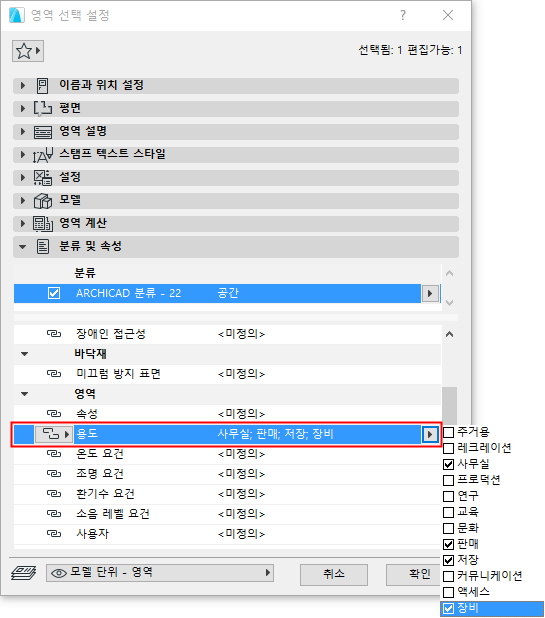Click the 모델 panel cube icon

[43, 200]
